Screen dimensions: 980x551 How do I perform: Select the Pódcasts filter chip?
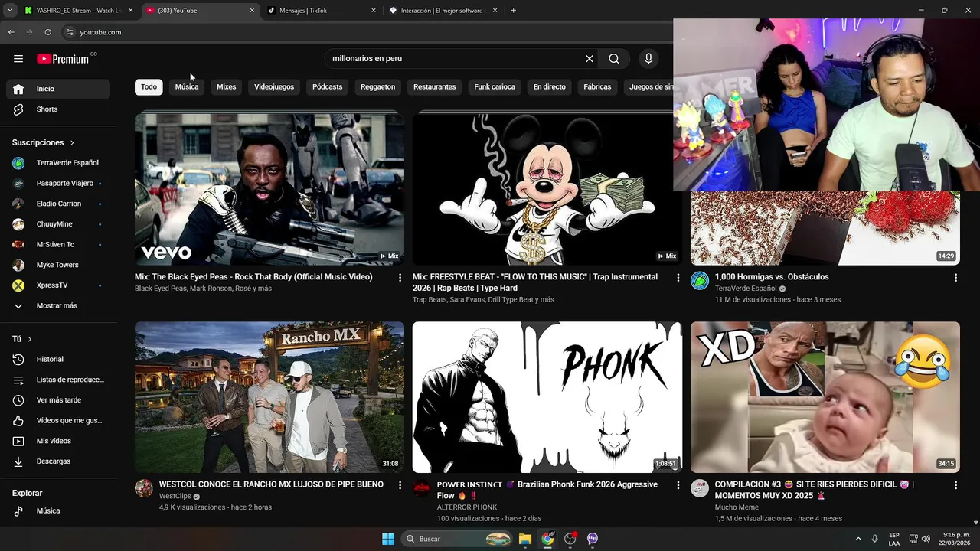tap(327, 86)
